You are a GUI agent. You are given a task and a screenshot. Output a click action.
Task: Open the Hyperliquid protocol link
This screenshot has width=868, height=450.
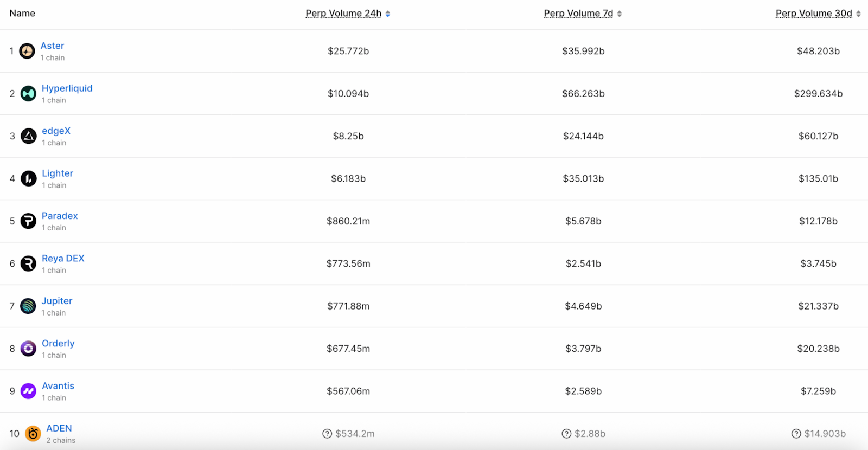click(x=67, y=88)
